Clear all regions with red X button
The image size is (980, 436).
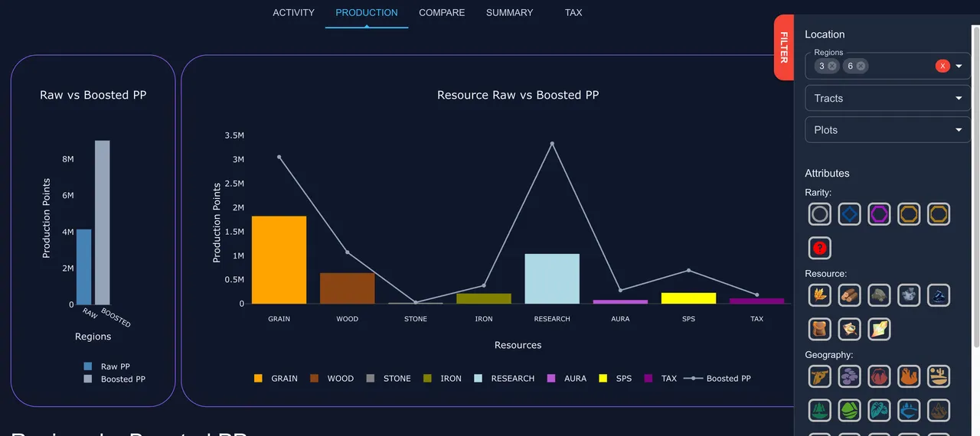tap(942, 66)
